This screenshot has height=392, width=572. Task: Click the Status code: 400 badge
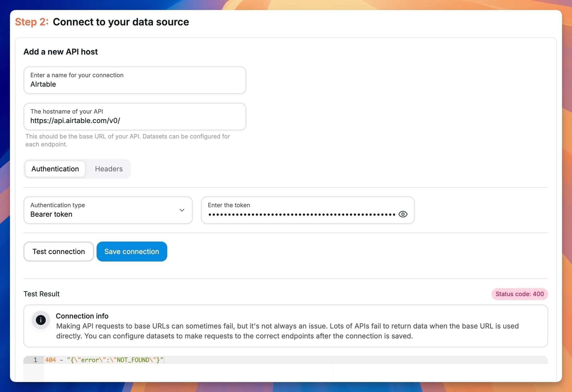(x=519, y=294)
